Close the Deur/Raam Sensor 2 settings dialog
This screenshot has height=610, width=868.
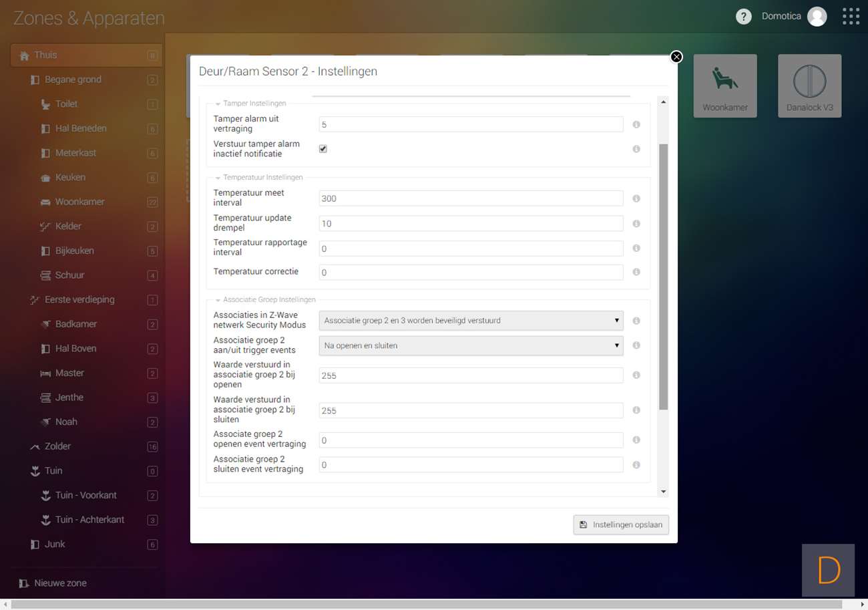click(676, 57)
